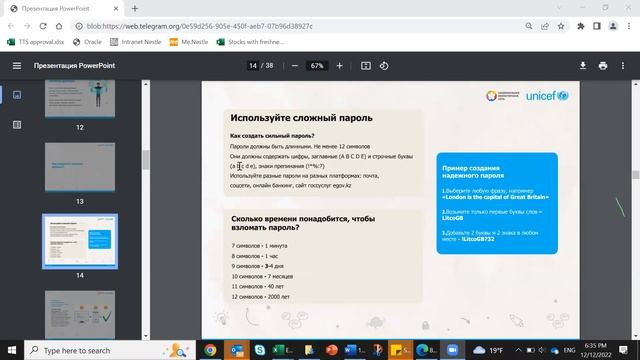Image resolution: width=640 pixels, height=360 pixels.
Task: Open Google Chrome in taskbar
Action: (210, 350)
